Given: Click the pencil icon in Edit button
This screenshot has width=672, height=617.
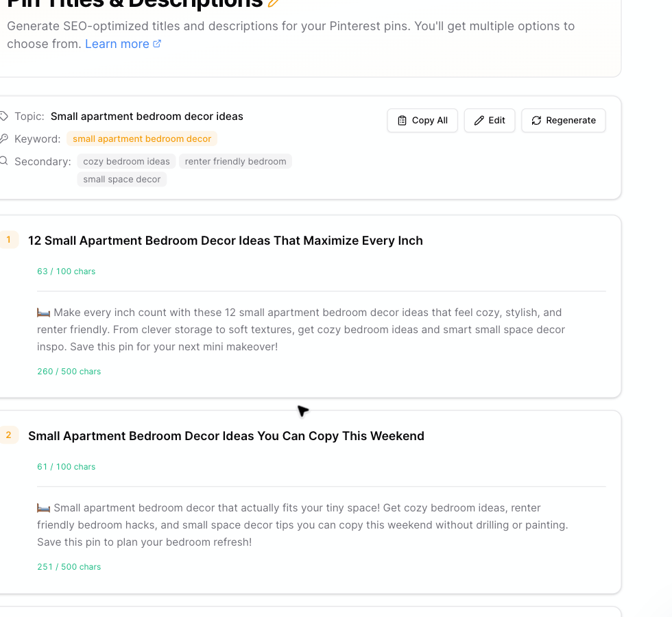Looking at the screenshot, I should pos(479,121).
